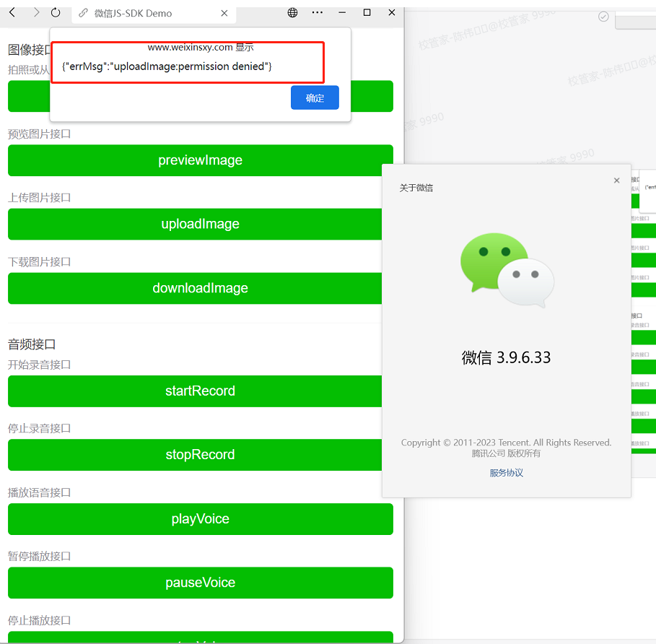Viewport: 656px width, 644px height.
Task: Click the 停止播放接口 label
Action: [39, 620]
